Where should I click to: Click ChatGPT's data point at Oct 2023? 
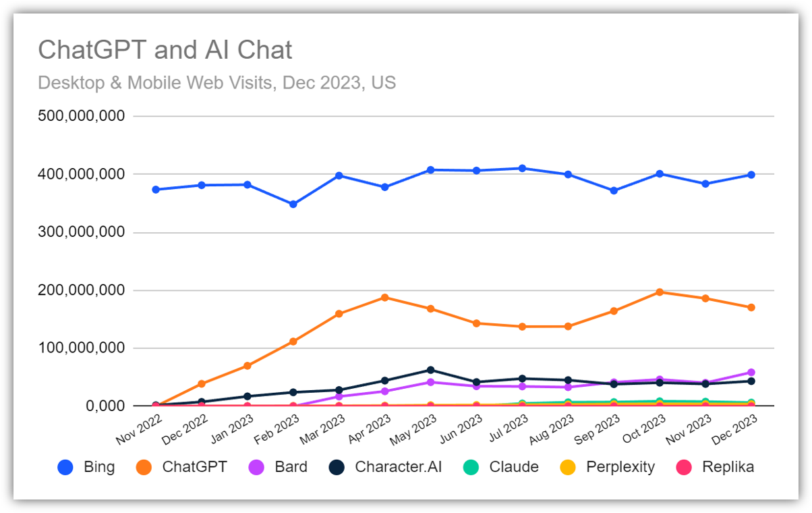(660, 292)
